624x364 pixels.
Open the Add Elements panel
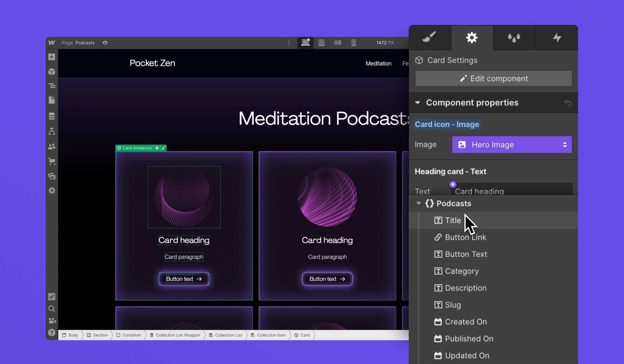coord(51,57)
